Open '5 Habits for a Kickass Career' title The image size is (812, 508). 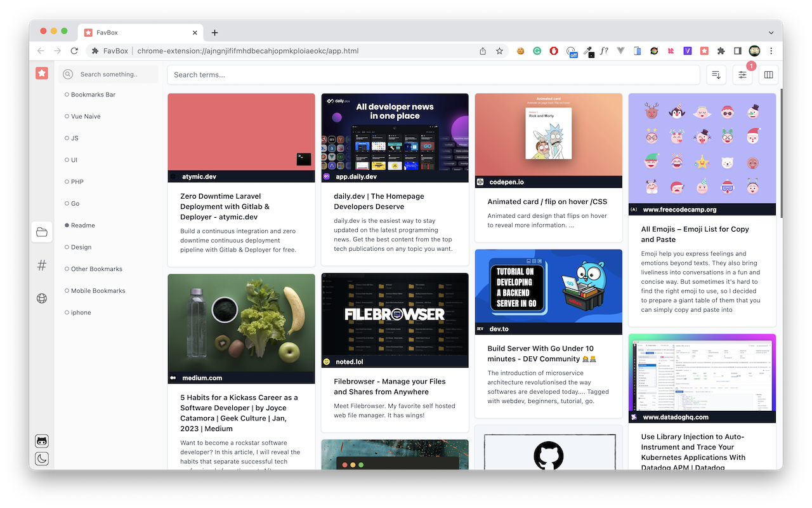239,413
